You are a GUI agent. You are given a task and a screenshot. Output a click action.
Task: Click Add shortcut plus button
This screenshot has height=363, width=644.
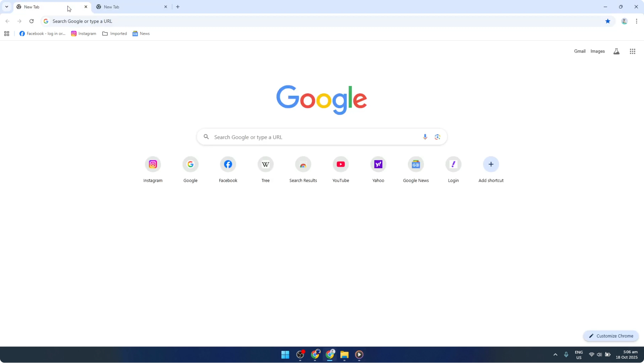[x=491, y=164]
